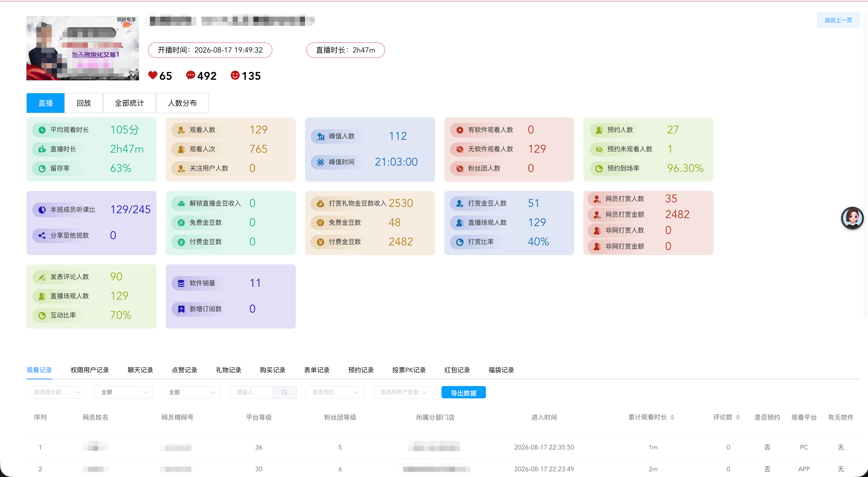Select the 红包记录 tab
868x477 pixels.
point(457,370)
